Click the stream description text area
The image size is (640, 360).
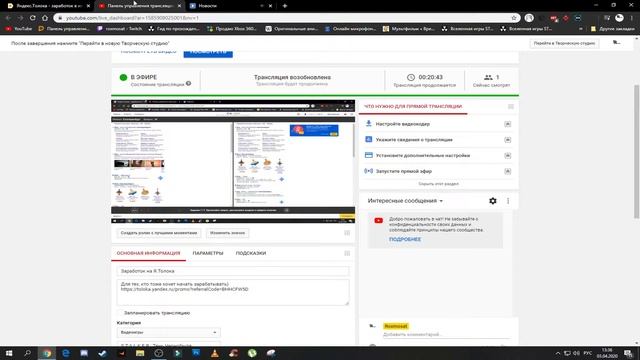233,292
